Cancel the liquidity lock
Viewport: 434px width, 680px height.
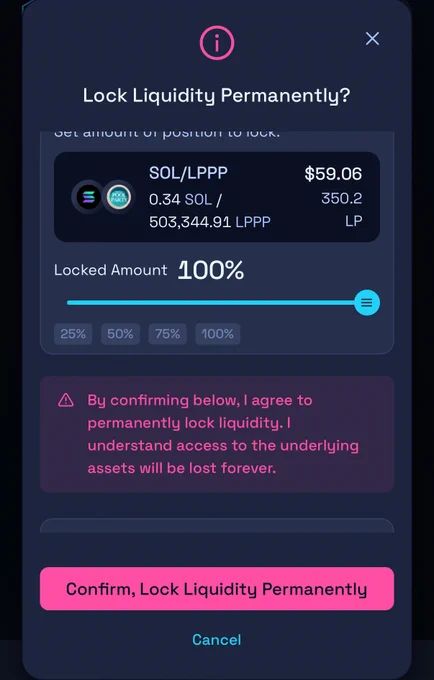click(217, 640)
